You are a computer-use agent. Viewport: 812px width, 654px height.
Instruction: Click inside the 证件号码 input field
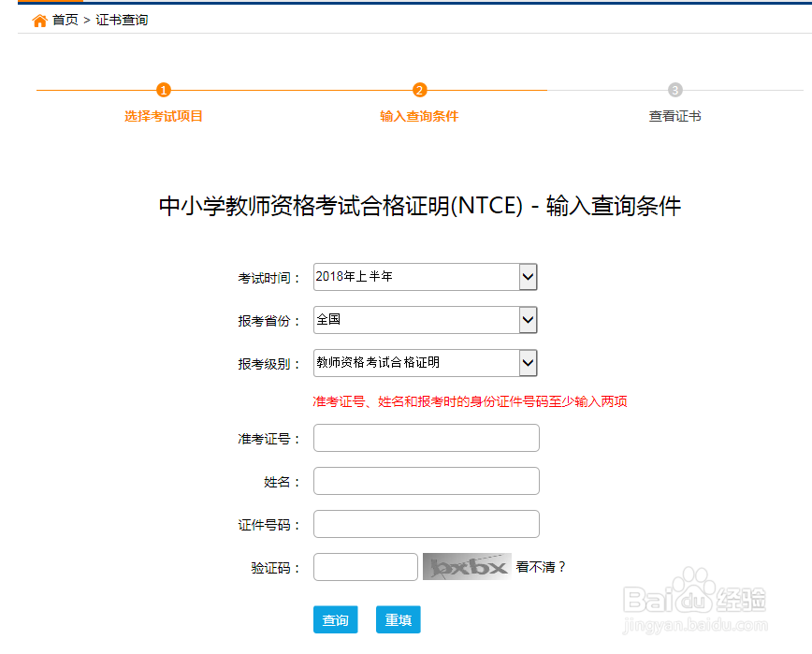[426, 523]
